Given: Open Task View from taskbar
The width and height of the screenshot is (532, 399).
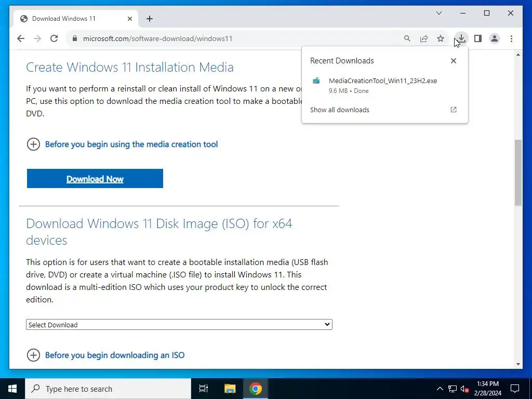Looking at the screenshot, I should 204,389.
